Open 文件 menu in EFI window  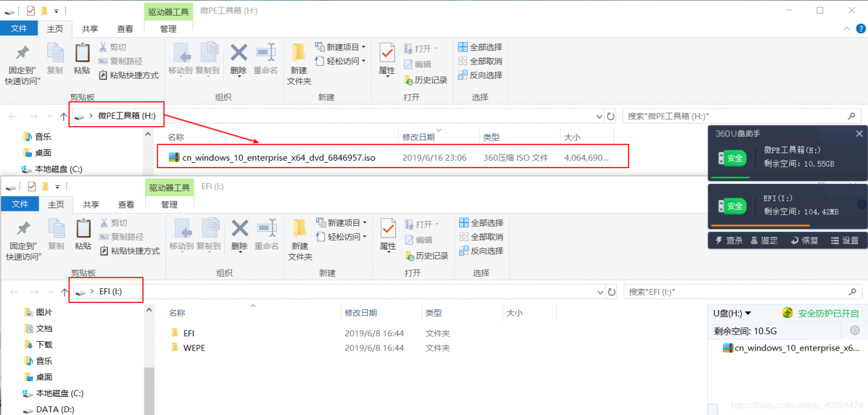[20, 204]
